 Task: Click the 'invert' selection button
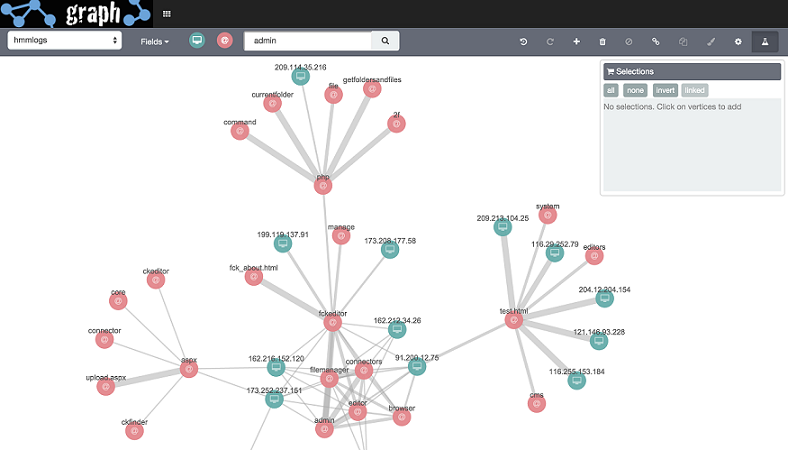665,90
